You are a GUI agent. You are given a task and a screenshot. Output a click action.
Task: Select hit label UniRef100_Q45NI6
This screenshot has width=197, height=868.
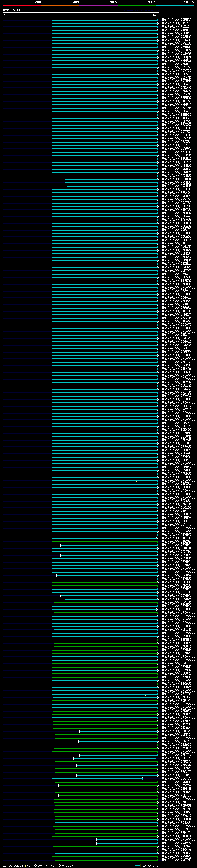coord(176,30)
